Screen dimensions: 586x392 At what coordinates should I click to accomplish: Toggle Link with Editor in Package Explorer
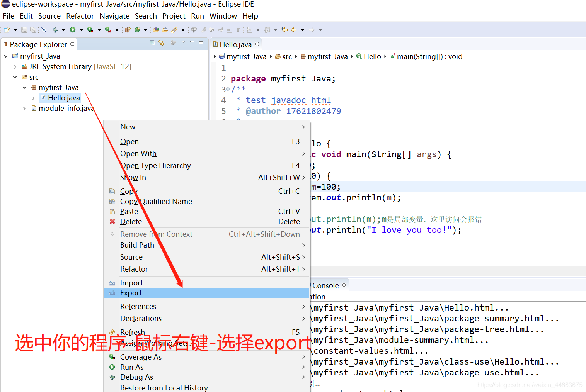[x=161, y=43]
